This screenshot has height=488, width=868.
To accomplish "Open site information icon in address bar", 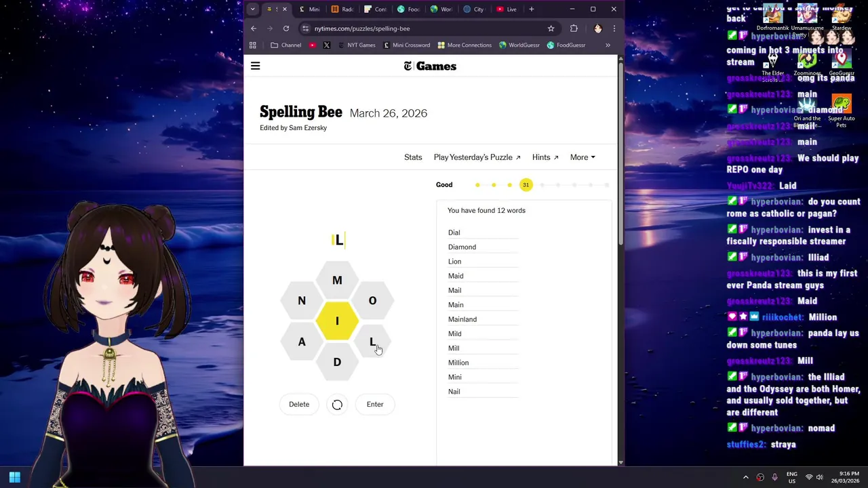I will click(306, 28).
